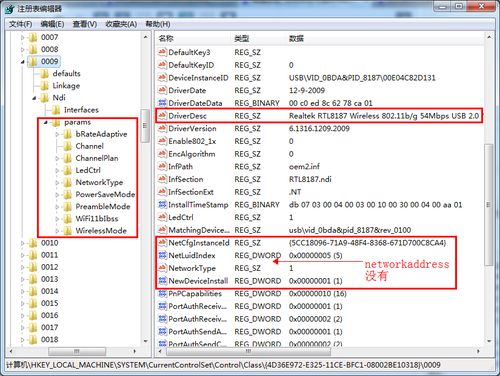Select the 0012 key label
The width and height of the screenshot is (500, 376).
50,267
